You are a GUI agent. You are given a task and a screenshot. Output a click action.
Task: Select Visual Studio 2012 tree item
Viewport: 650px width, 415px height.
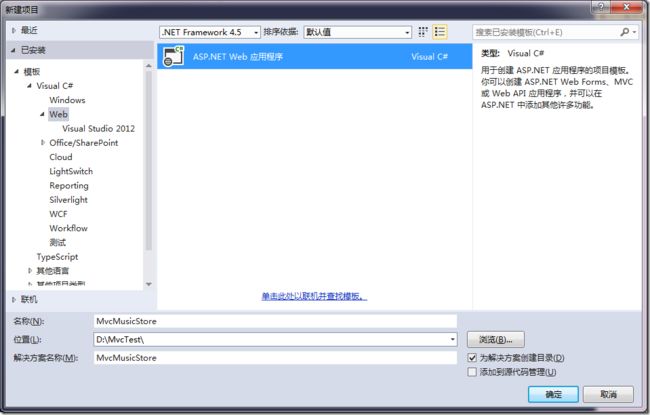[x=99, y=129]
